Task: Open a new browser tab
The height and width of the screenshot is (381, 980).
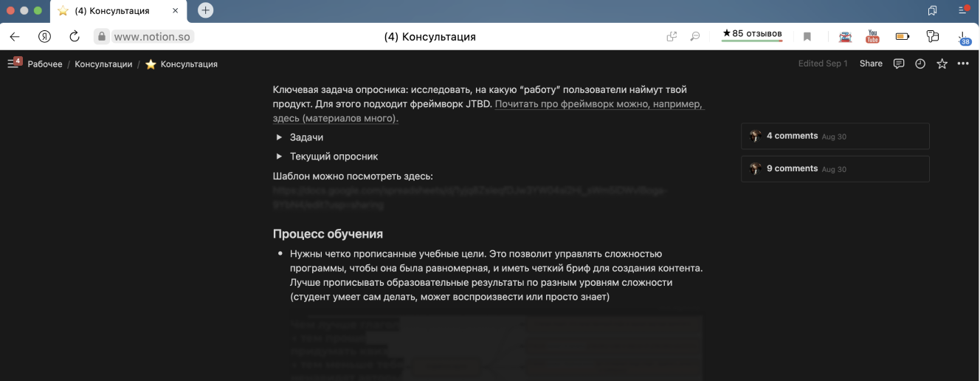Action: pos(206,10)
